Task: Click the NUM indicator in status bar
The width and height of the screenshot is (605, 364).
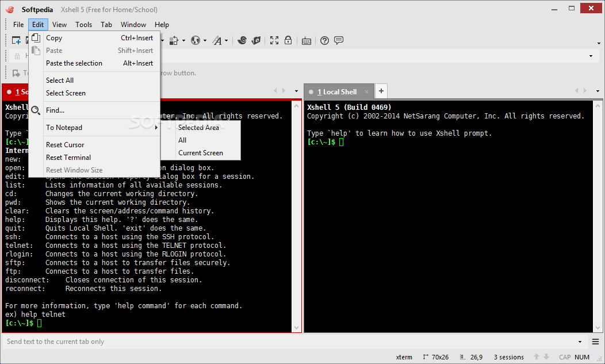Action: [582, 357]
